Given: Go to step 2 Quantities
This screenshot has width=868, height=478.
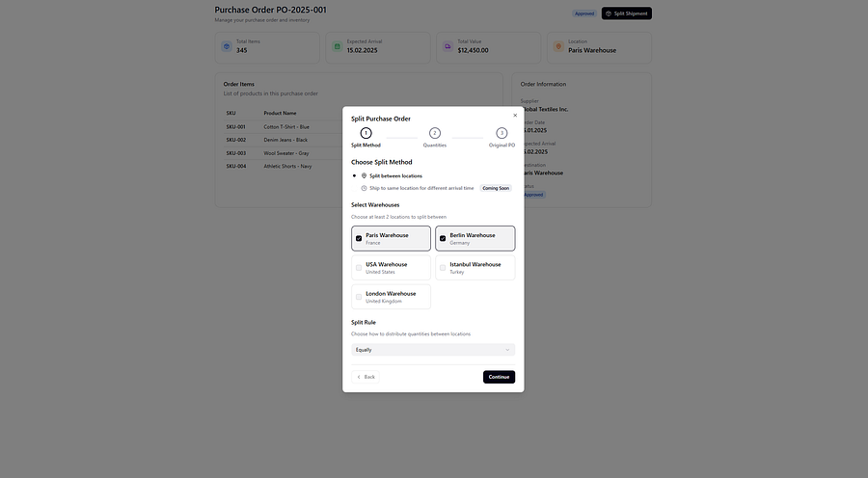Looking at the screenshot, I should tap(435, 133).
